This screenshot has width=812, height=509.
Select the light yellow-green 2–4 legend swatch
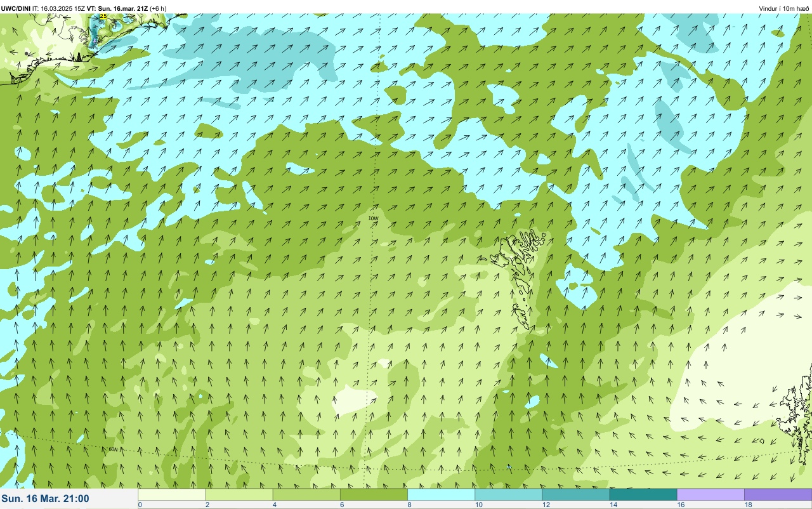click(239, 494)
